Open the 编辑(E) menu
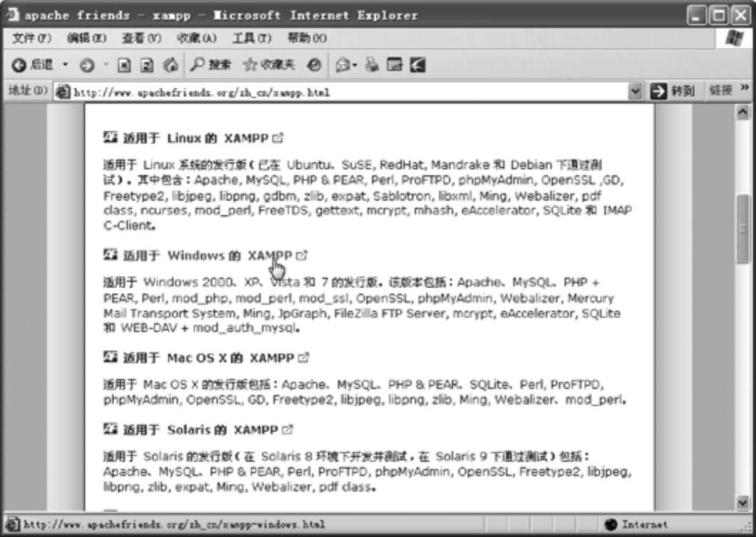Screen dimensions: 756x537 tap(87, 38)
